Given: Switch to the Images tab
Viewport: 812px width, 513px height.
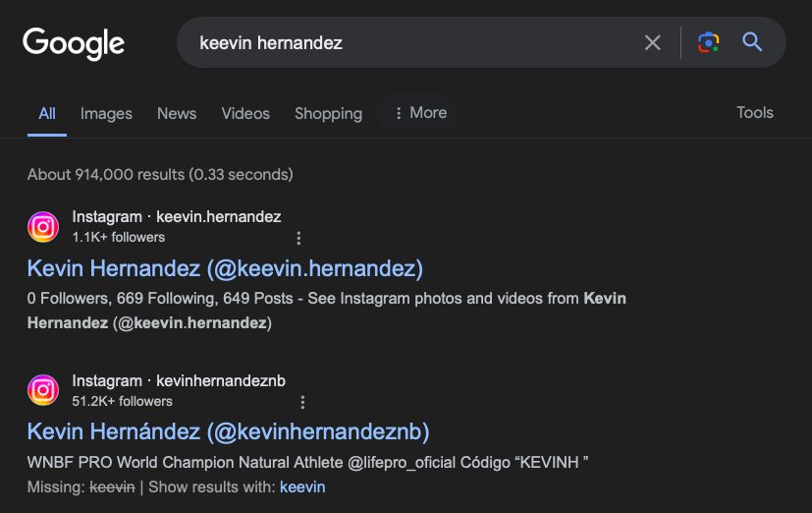Looking at the screenshot, I should click(106, 114).
